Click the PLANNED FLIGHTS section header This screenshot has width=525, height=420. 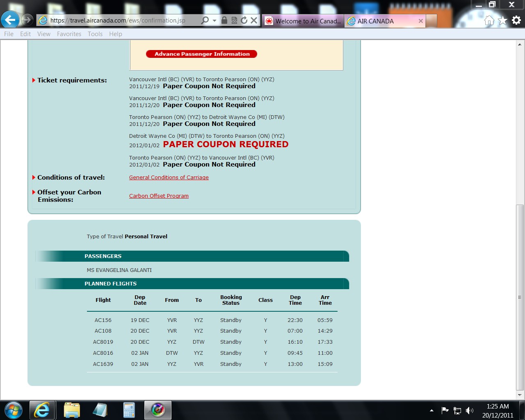[x=111, y=284]
